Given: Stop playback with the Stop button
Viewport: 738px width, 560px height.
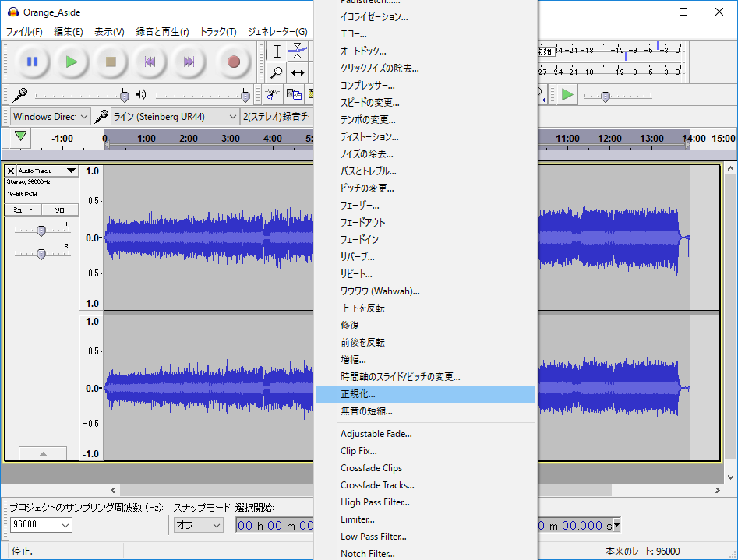Looking at the screenshot, I should (111, 62).
